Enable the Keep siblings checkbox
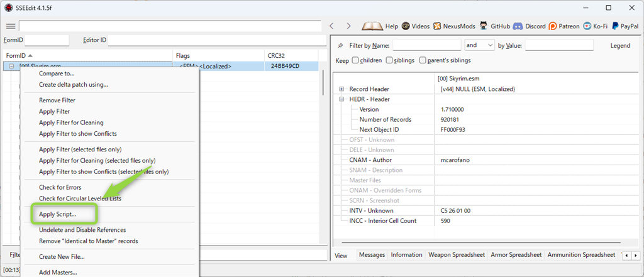 point(389,60)
